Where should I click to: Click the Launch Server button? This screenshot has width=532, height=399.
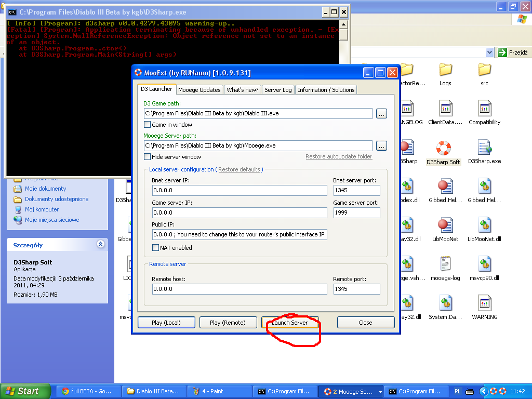[x=290, y=322]
